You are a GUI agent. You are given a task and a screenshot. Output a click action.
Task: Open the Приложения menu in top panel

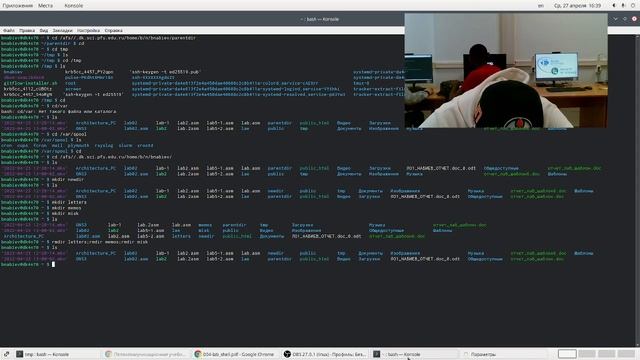pyautogui.click(x=18, y=6)
